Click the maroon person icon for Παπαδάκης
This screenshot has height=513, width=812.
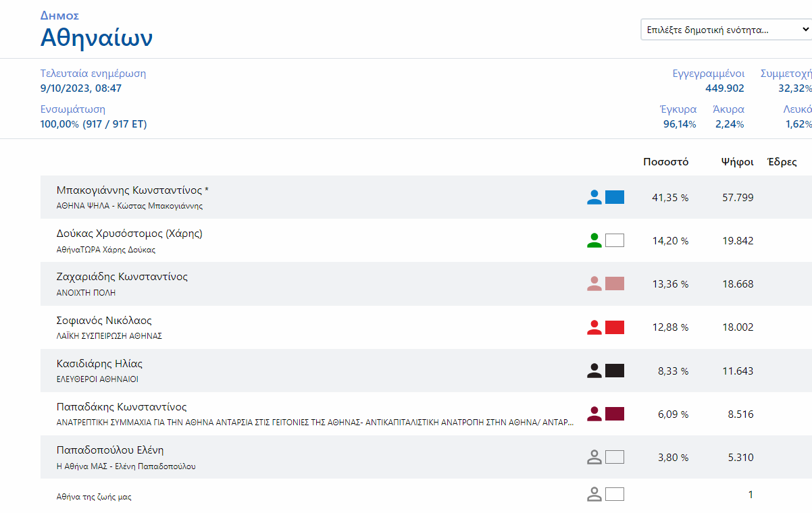pos(594,414)
